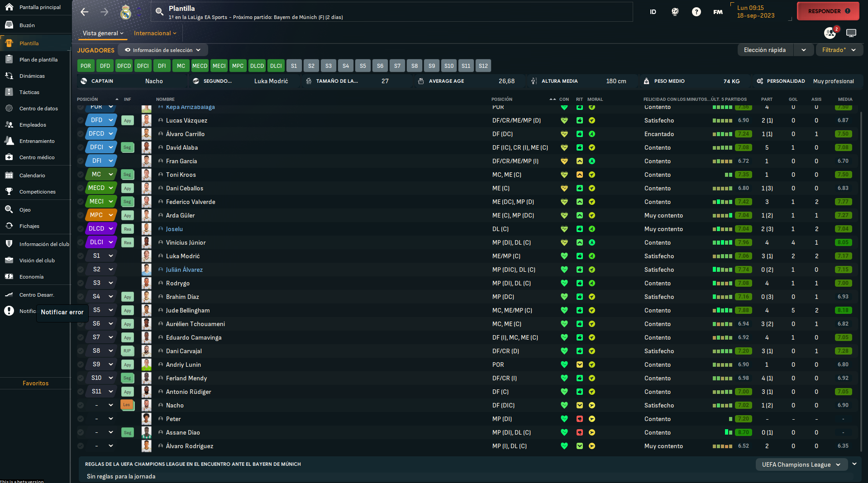Open Economía finances icon
Image resolution: width=868 pixels, height=483 pixels.
click(x=9, y=277)
